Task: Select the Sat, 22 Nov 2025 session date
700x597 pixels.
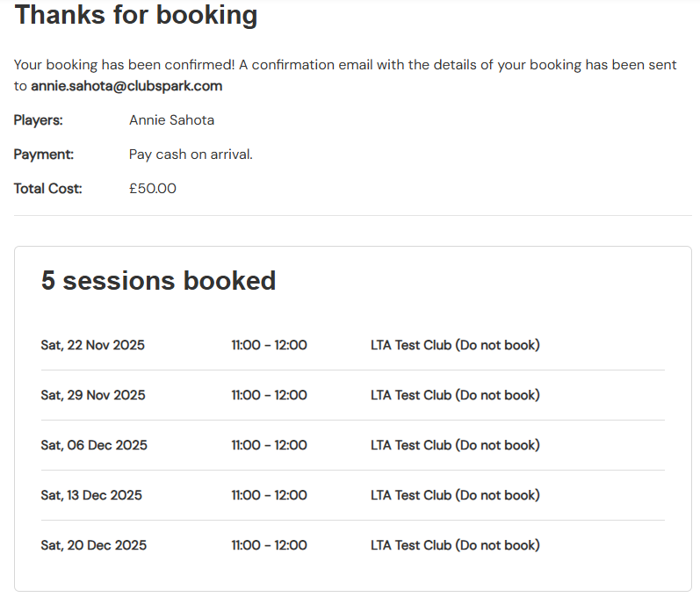Action: [x=93, y=345]
